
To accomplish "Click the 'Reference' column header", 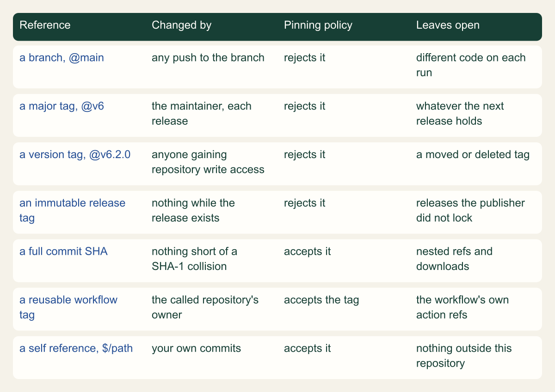I will tap(45, 25).
